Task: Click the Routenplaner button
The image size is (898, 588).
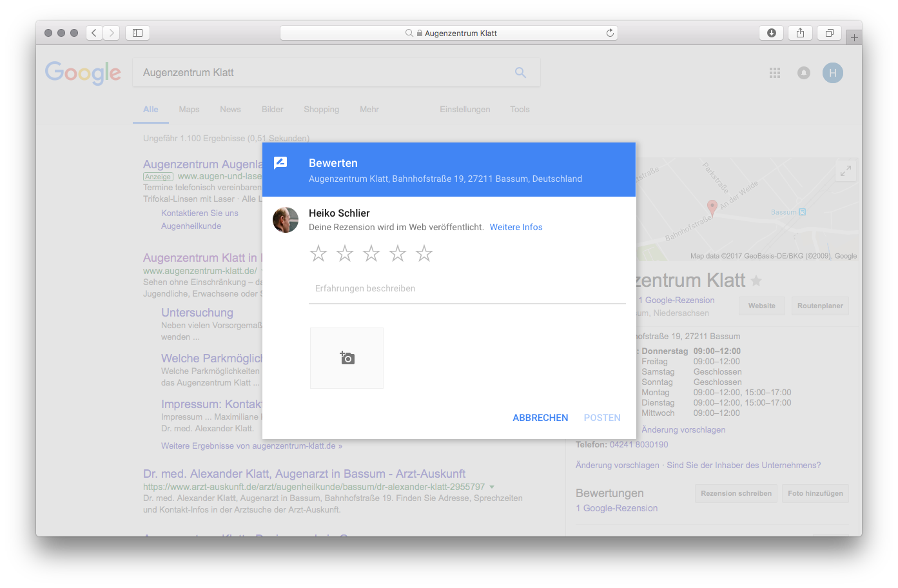Action: point(820,306)
